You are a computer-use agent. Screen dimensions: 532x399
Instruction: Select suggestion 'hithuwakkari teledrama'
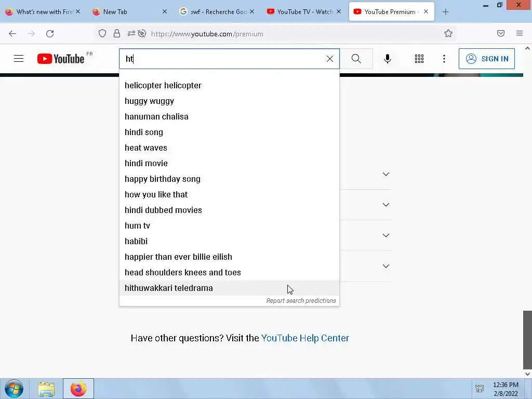pyautogui.click(x=229, y=288)
